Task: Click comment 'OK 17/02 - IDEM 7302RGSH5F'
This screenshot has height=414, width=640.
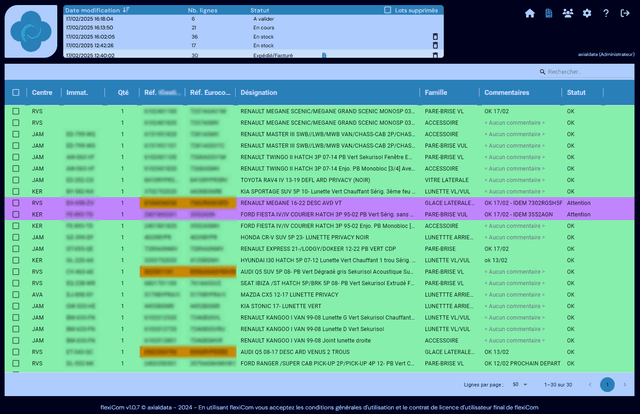Action: click(523, 203)
